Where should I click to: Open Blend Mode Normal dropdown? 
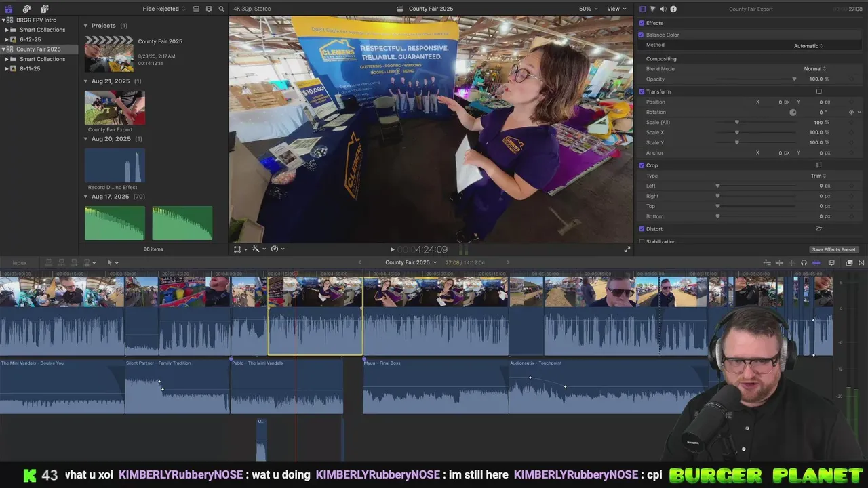(x=814, y=68)
